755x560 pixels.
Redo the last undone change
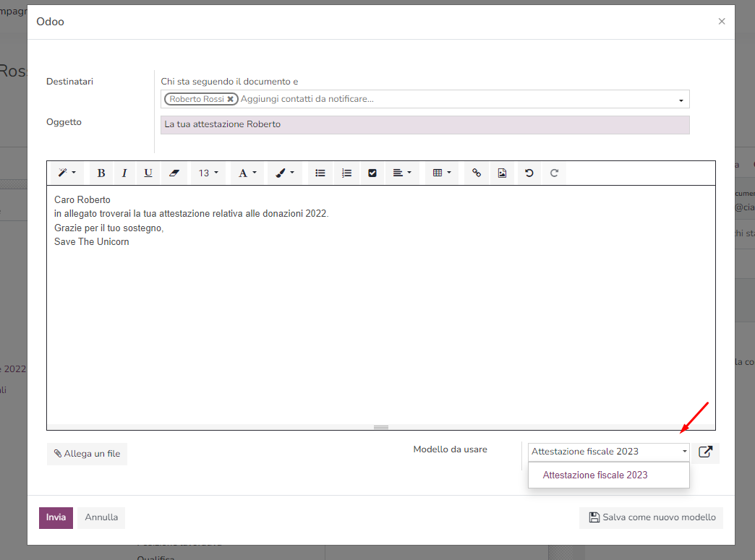point(554,173)
